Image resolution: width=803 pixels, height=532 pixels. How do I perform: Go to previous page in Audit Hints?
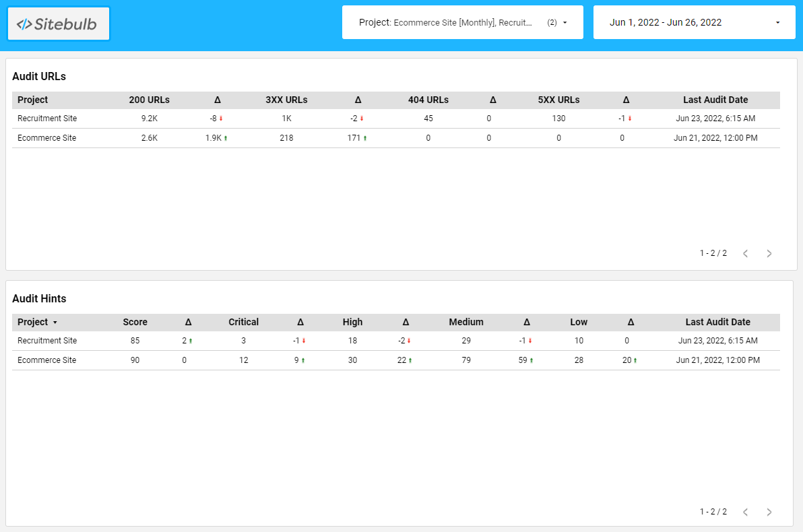click(746, 512)
